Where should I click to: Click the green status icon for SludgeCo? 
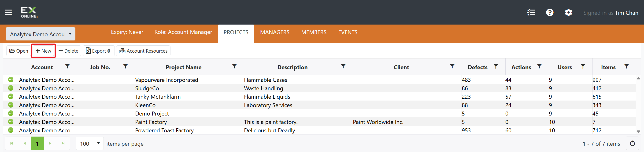click(x=11, y=88)
